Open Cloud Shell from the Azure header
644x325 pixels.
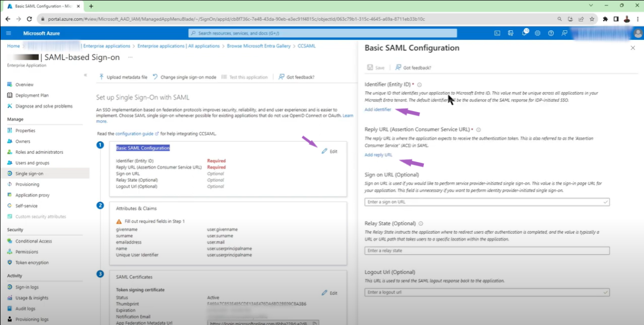point(497,33)
